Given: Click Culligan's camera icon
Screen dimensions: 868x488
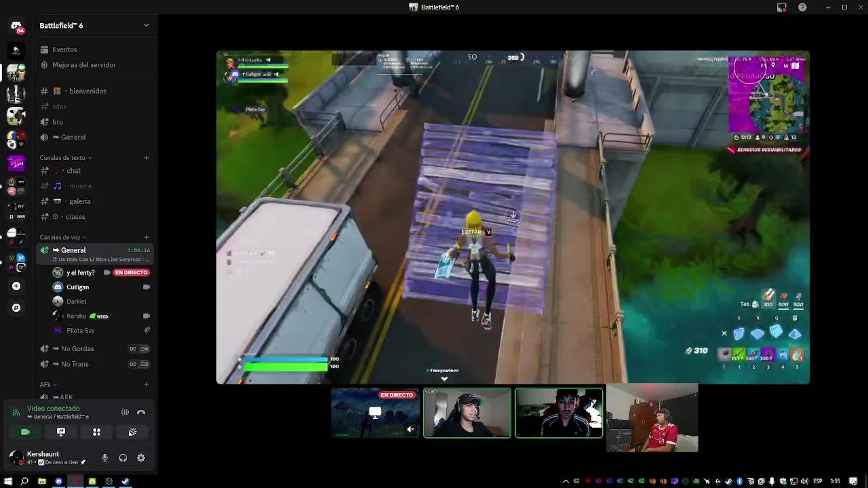Looking at the screenshot, I should click(x=146, y=287).
